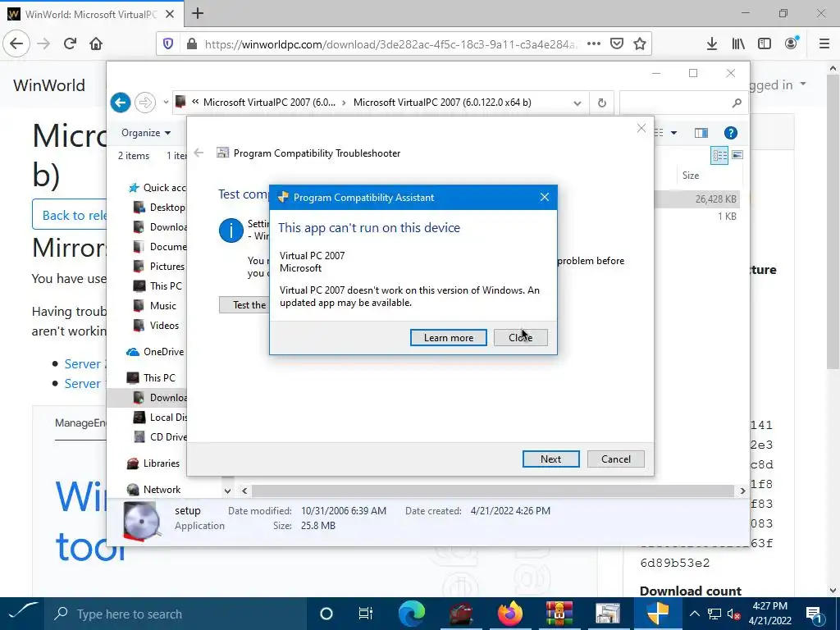Select Quick access in navigation pane
This screenshot has width=840, height=630.
[157, 188]
